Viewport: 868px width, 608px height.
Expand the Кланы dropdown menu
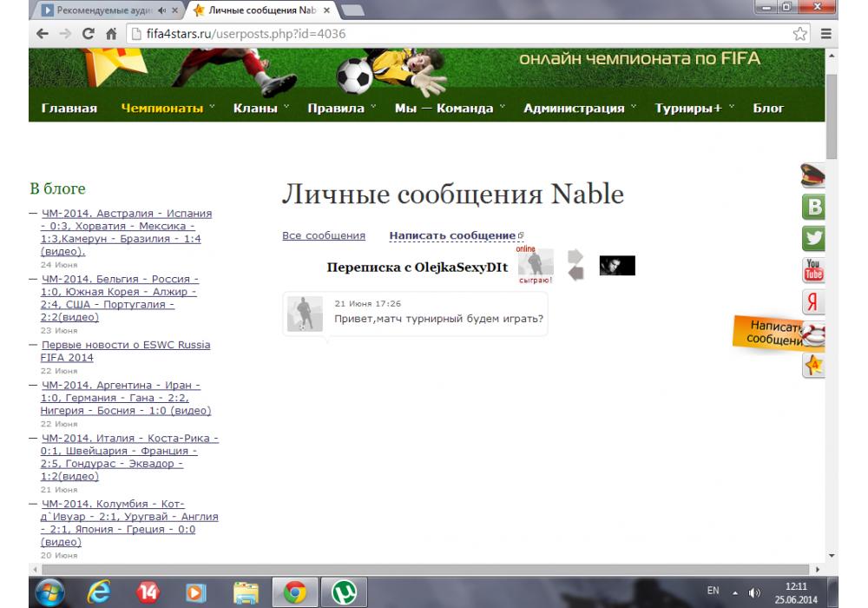[261, 109]
